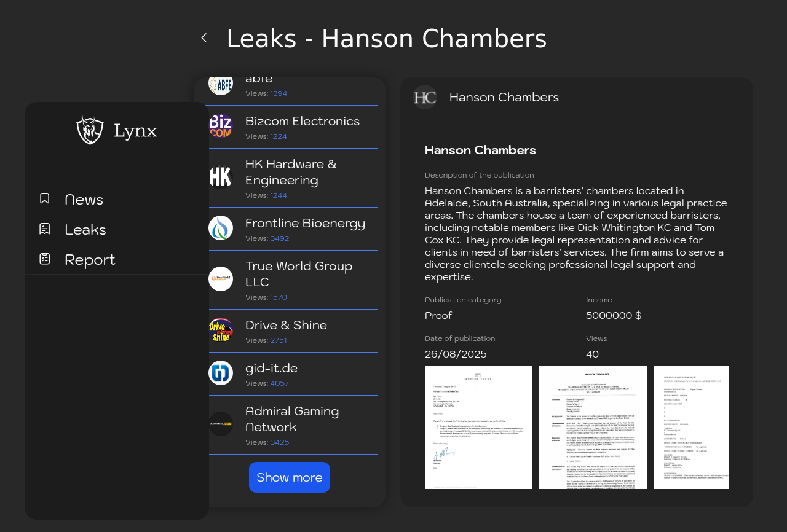Click the gid-it.de logo
Image resolution: width=787 pixels, height=532 pixels.
[x=221, y=373]
